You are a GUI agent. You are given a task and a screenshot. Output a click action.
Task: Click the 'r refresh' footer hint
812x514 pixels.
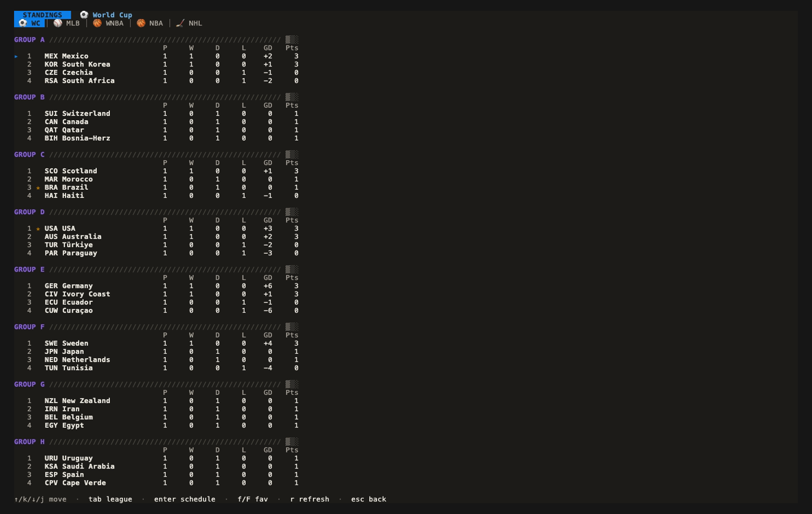click(x=310, y=499)
